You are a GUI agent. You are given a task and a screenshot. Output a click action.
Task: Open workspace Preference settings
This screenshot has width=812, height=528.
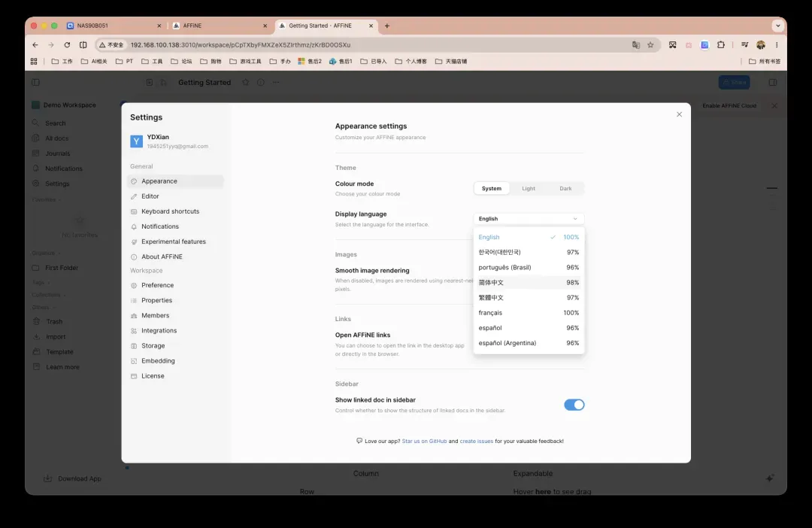coord(175,285)
